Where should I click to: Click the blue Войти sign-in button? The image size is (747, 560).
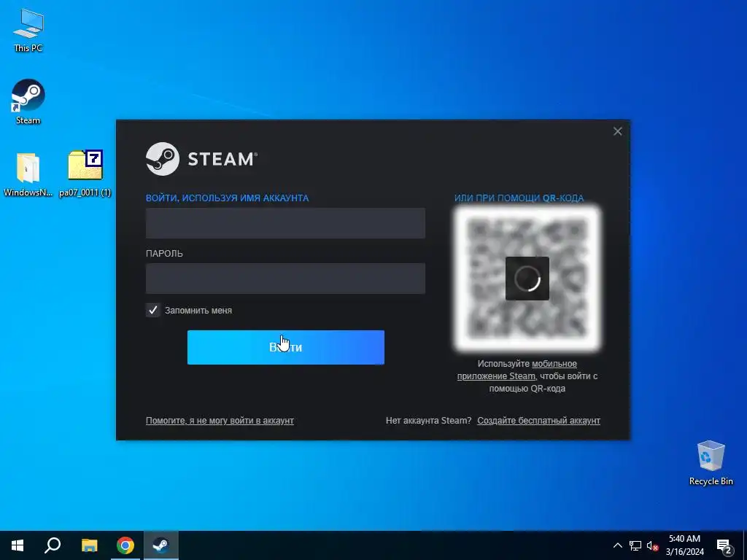pyautogui.click(x=286, y=348)
